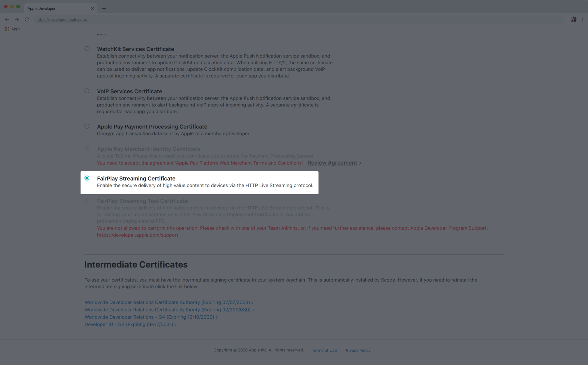This screenshot has width=588, height=365.
Task: Download WWDR Certificate Authority expiring 02/07/2023
Action: point(169,302)
